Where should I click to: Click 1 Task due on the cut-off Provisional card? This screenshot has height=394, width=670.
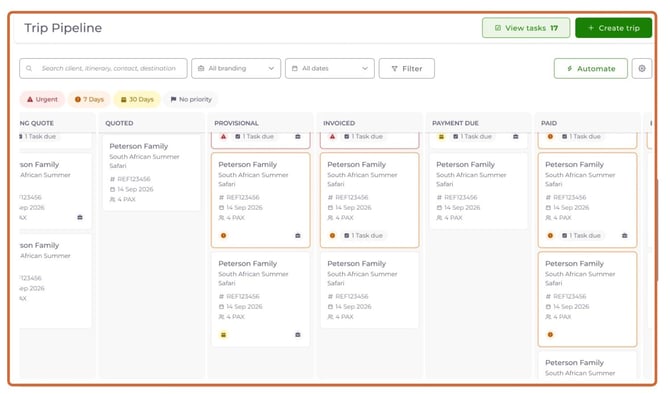click(x=255, y=136)
